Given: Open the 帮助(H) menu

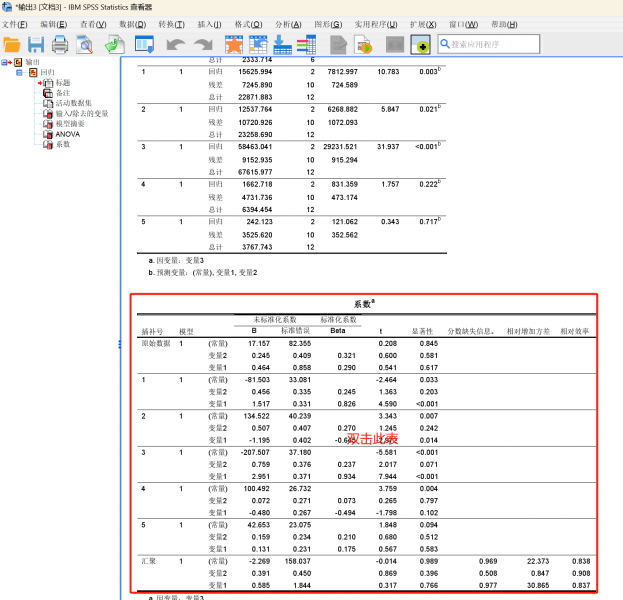Looking at the screenshot, I should coord(504,25).
